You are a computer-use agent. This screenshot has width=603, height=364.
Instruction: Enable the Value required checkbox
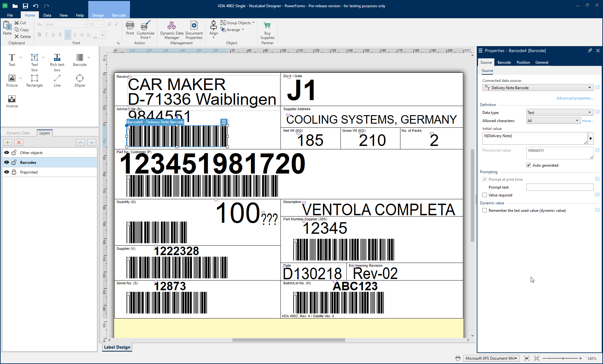[485, 195]
